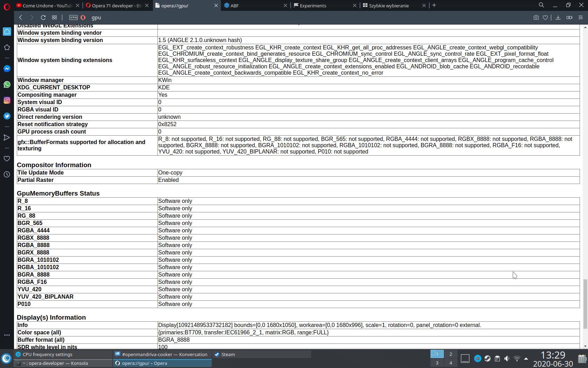Expand hidden system tray icons arrow
The width and height of the screenshot is (588, 368).
click(x=526, y=359)
